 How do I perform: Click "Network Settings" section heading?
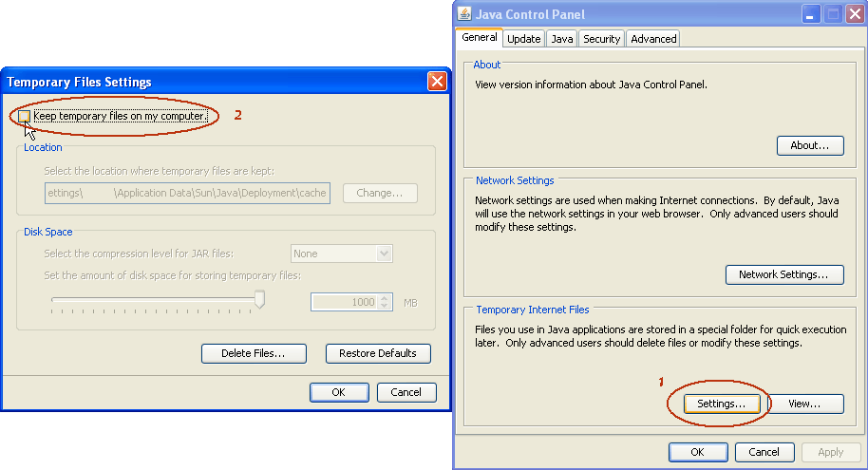pyautogui.click(x=515, y=180)
